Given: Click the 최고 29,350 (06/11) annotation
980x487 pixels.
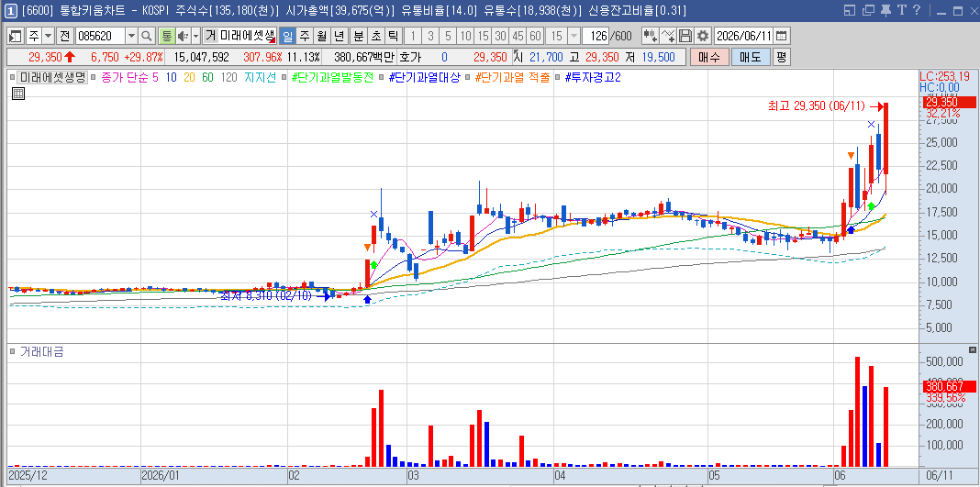Looking at the screenshot, I should point(817,106).
